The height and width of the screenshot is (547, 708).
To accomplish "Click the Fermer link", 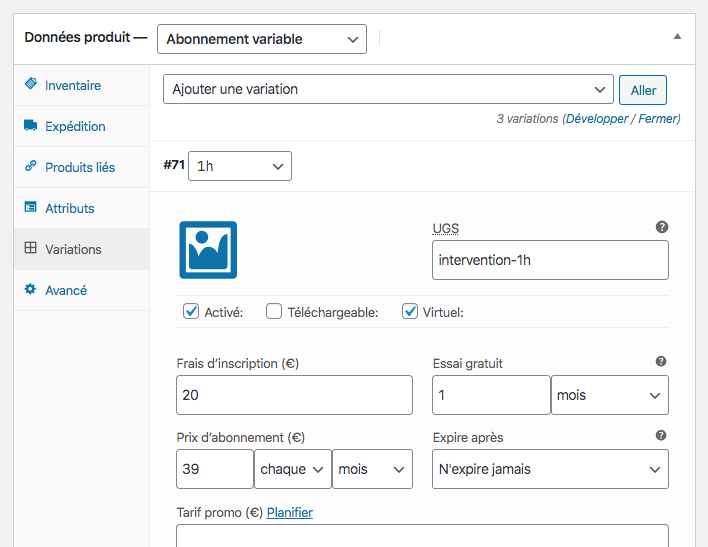I will pyautogui.click(x=658, y=119).
